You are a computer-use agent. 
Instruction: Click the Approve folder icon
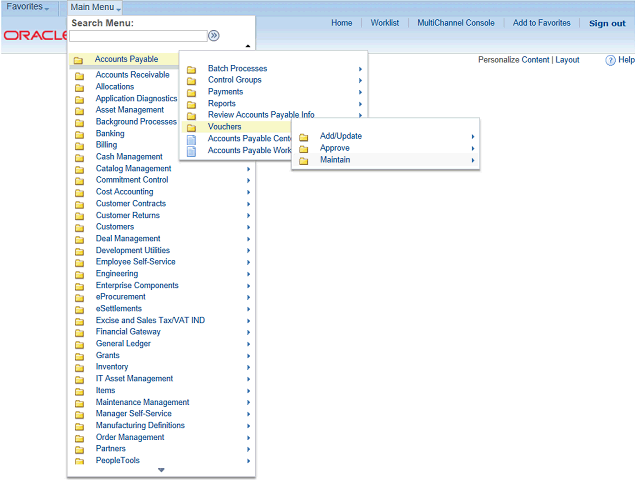[304, 149]
